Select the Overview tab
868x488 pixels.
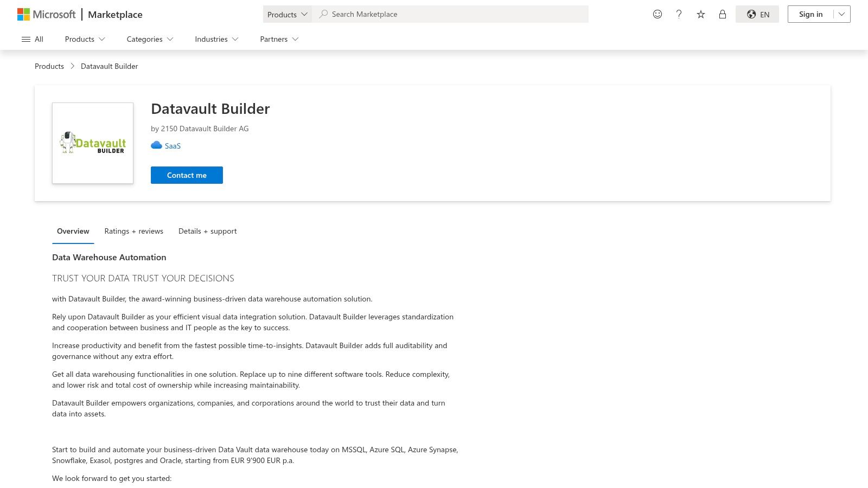(x=73, y=231)
